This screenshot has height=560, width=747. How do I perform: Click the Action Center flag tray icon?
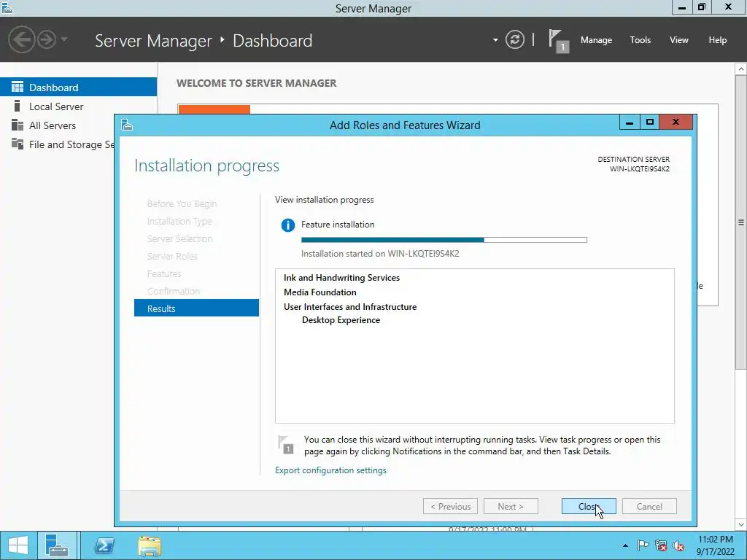point(643,545)
